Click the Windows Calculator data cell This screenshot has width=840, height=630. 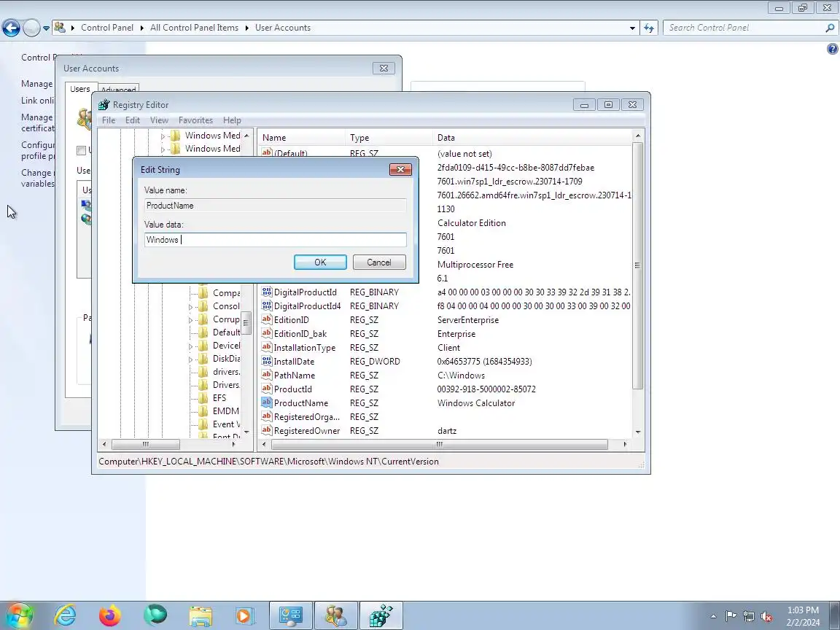click(x=475, y=402)
